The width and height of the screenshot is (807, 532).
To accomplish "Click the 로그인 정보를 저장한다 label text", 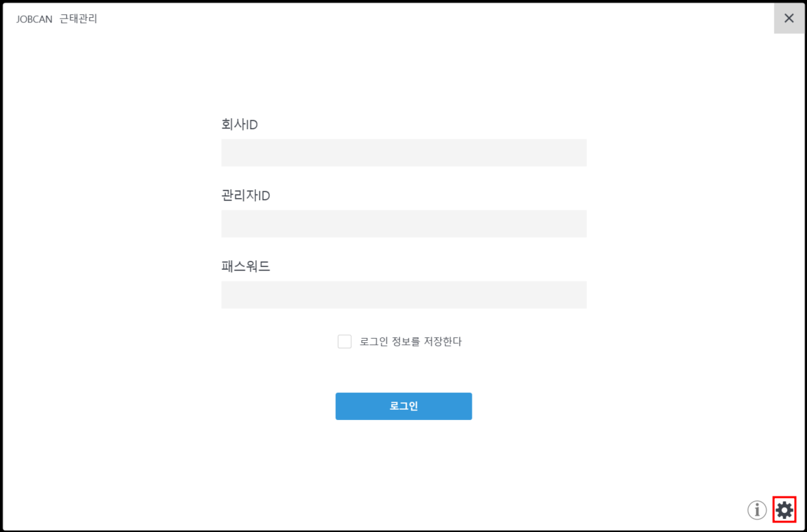I will [410, 341].
